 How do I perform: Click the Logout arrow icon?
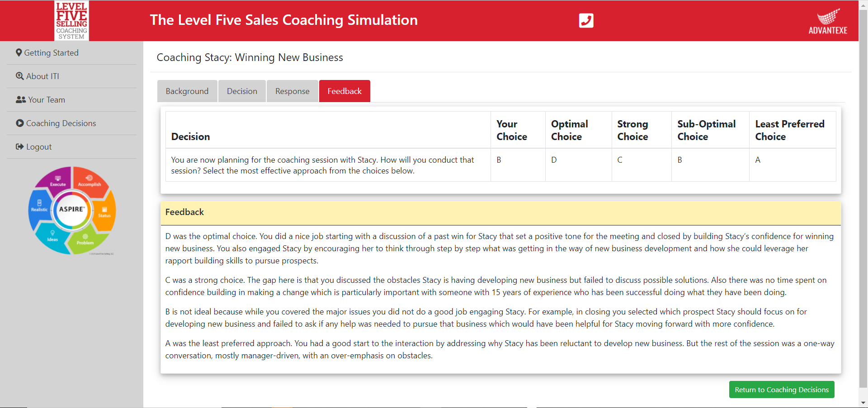pyautogui.click(x=20, y=146)
